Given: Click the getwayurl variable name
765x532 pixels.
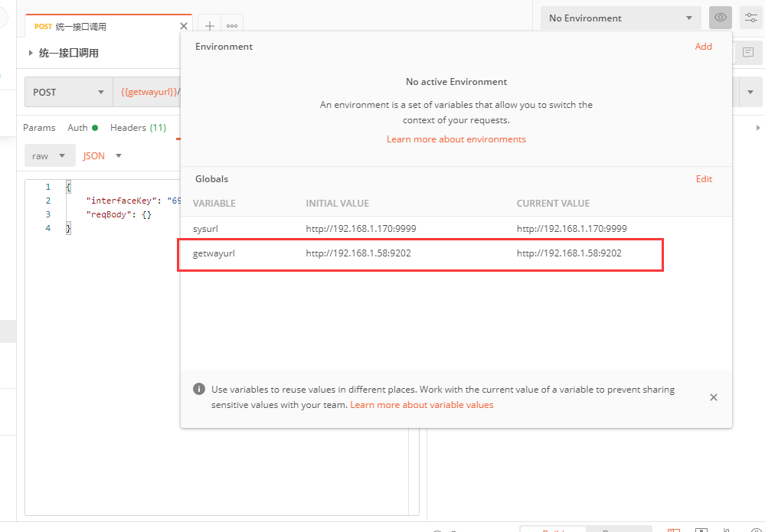Looking at the screenshot, I should (x=214, y=253).
